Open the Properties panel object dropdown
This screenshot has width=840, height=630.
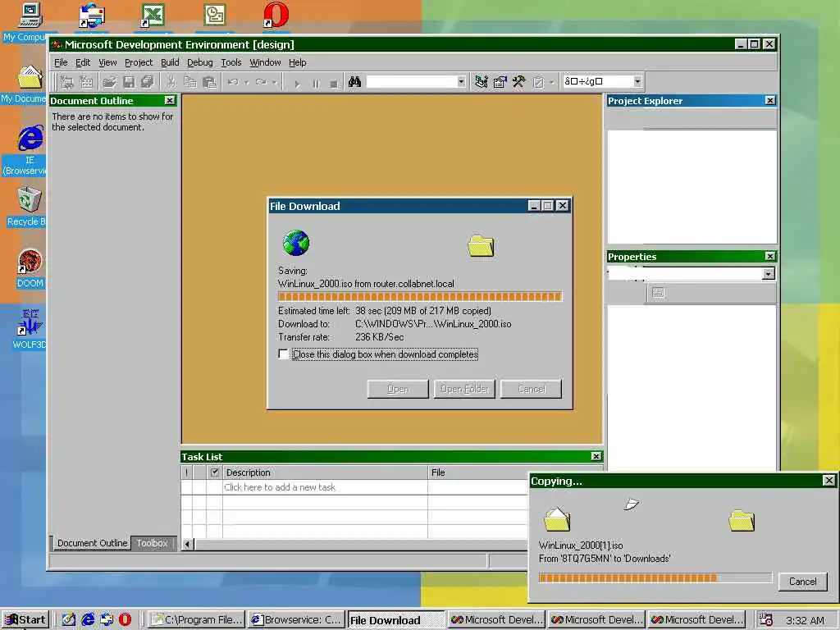pos(768,274)
